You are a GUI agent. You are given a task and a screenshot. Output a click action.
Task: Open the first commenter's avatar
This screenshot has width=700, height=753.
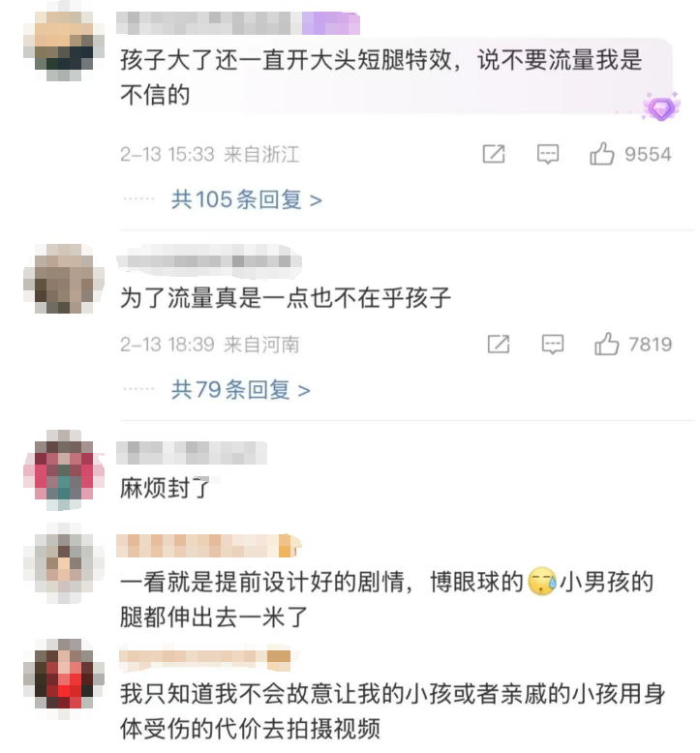[64, 45]
